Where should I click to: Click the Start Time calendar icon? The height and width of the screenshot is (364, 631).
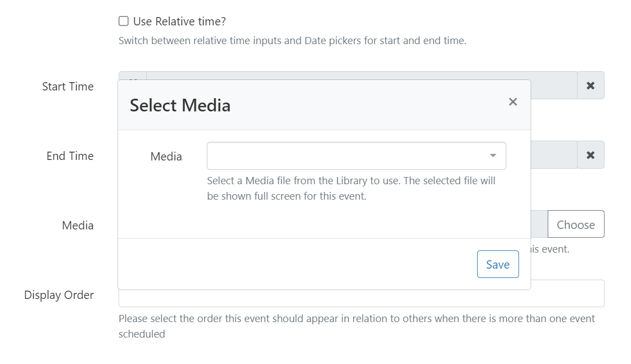(x=133, y=76)
